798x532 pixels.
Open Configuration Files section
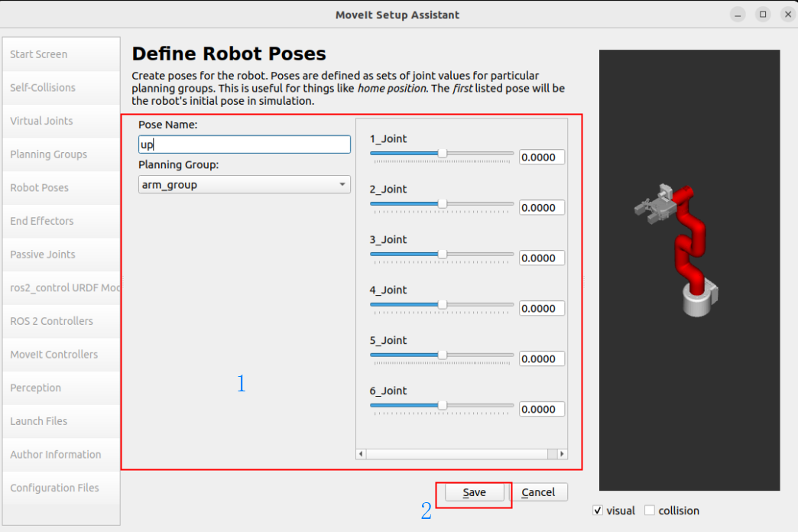pyautogui.click(x=61, y=488)
